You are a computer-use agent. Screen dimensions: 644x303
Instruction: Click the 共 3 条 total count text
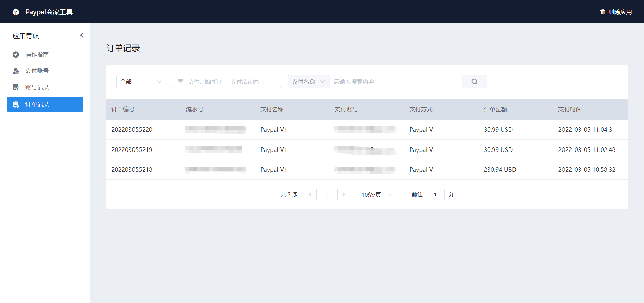pos(289,194)
